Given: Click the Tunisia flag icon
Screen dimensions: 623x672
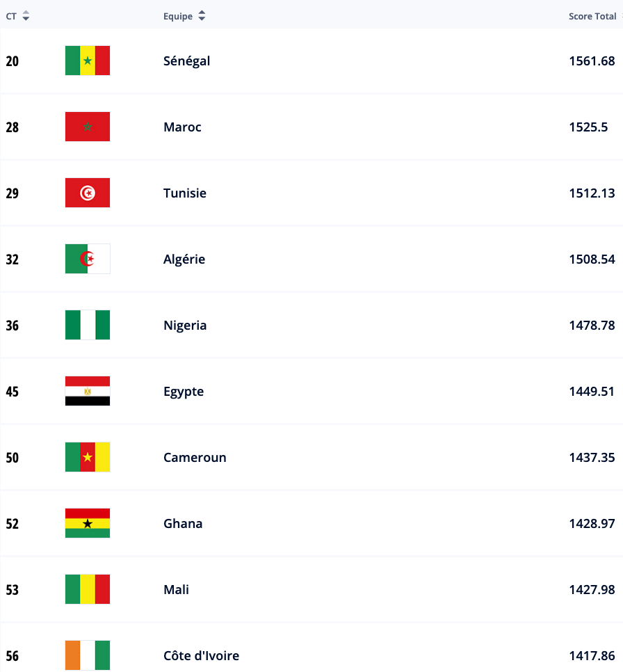Looking at the screenshot, I should (88, 193).
